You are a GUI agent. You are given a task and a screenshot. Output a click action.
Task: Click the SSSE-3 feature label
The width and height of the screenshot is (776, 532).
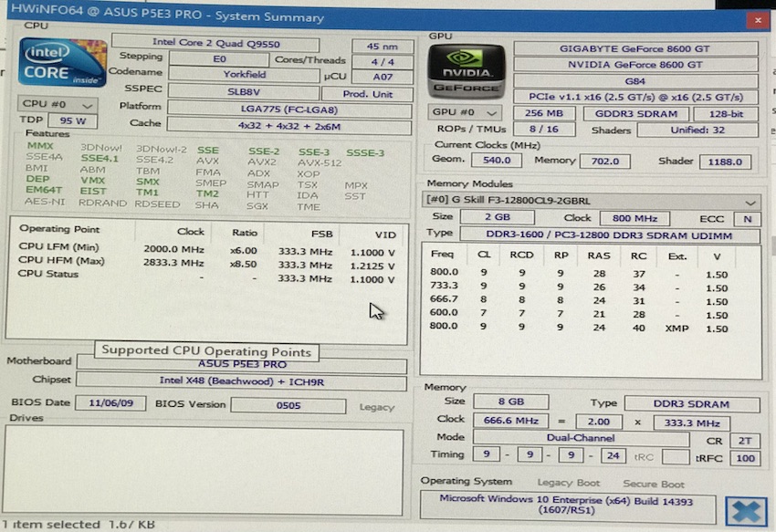pos(365,153)
